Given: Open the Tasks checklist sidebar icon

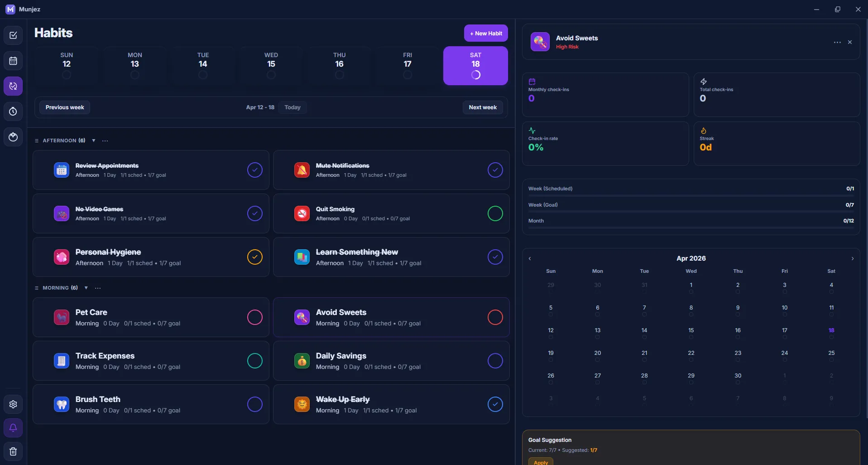Looking at the screenshot, I should (x=13, y=35).
